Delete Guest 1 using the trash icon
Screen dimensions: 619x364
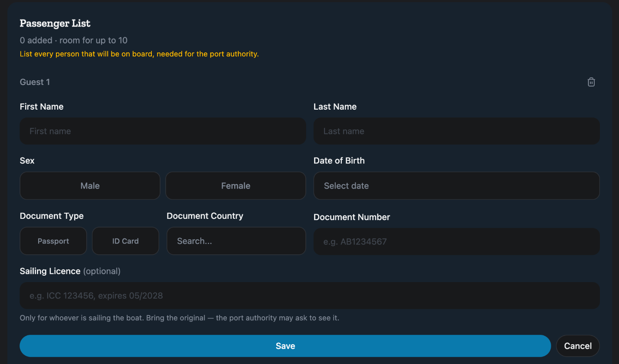point(591,82)
